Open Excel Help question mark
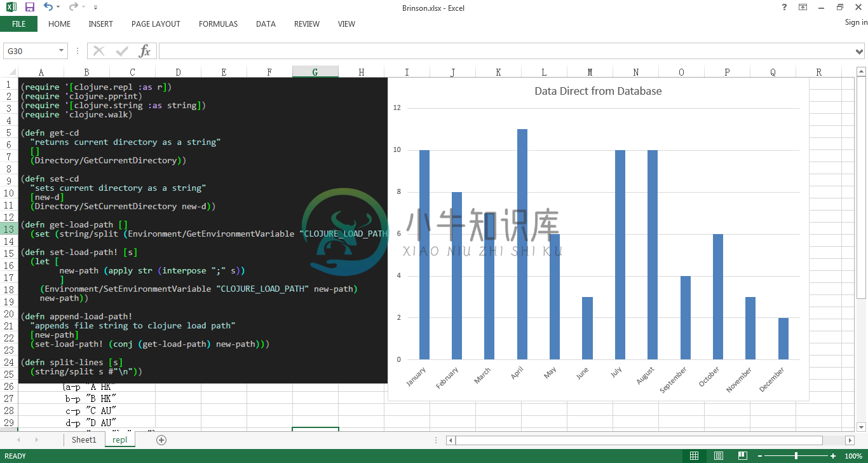This screenshot has height=463, width=868. 784,7
